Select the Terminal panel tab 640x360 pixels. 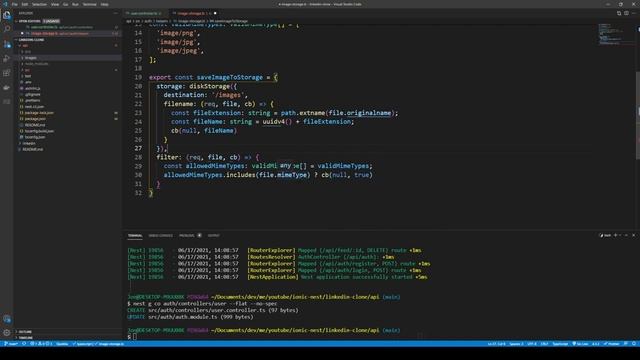click(135, 236)
